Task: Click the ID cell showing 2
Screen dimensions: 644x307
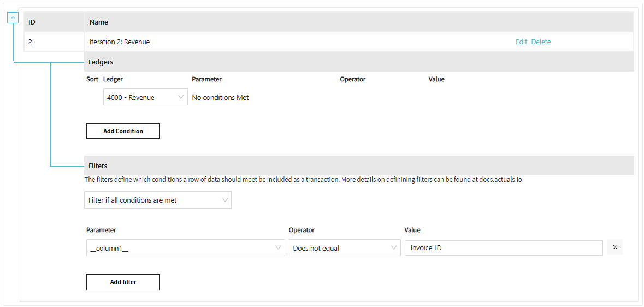Action: [31, 42]
